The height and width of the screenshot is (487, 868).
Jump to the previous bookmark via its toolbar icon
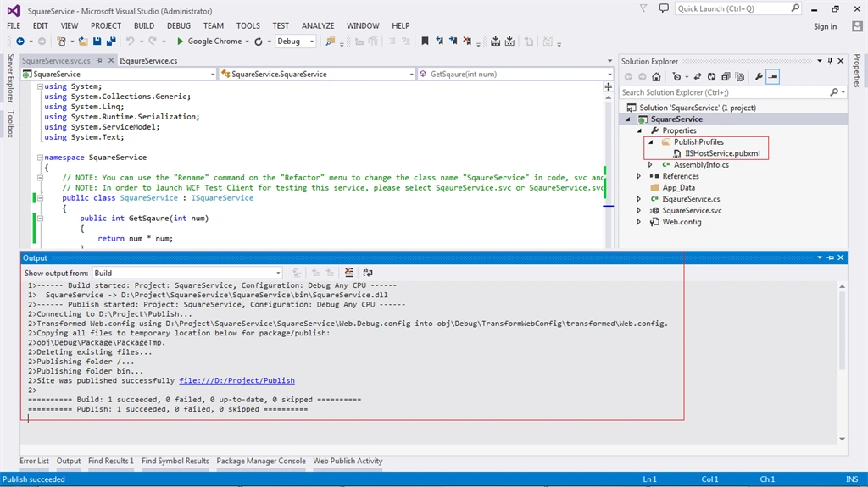tap(440, 42)
